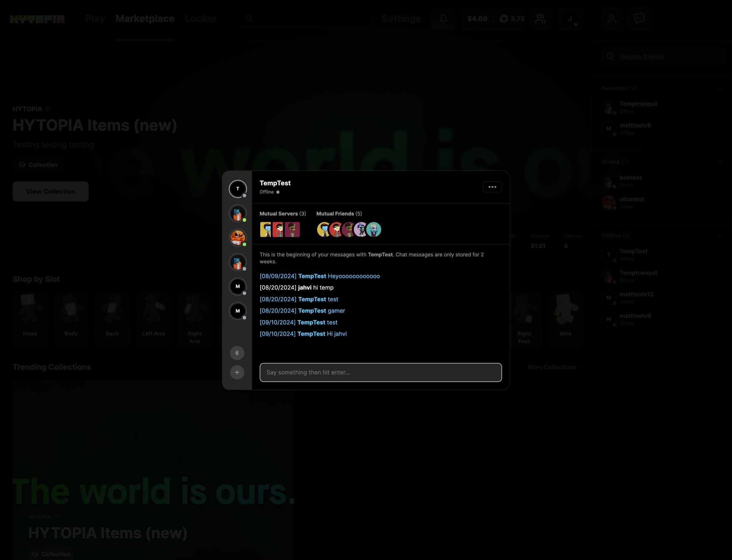Open the notifications bell icon
This screenshot has width=732, height=560.
click(443, 19)
